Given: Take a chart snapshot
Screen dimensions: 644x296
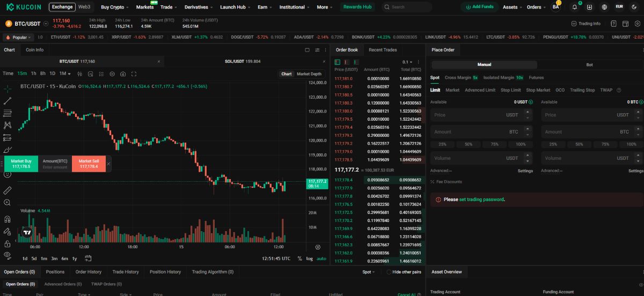Looking at the screenshot, I should 123,73.
